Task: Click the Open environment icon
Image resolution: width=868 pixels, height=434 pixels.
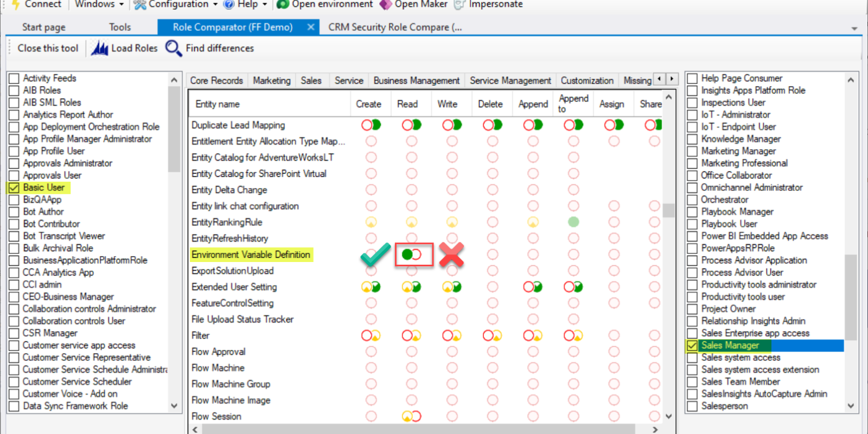Action: 282,4
